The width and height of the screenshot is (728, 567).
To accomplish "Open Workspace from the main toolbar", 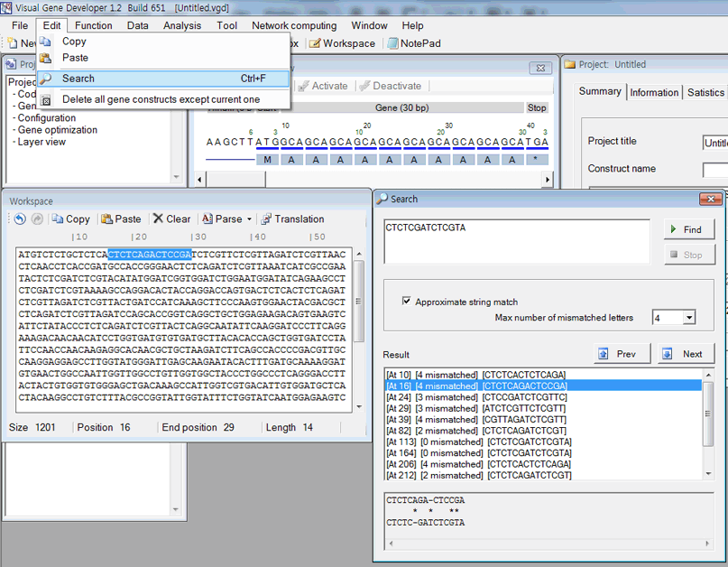I will coord(342,43).
